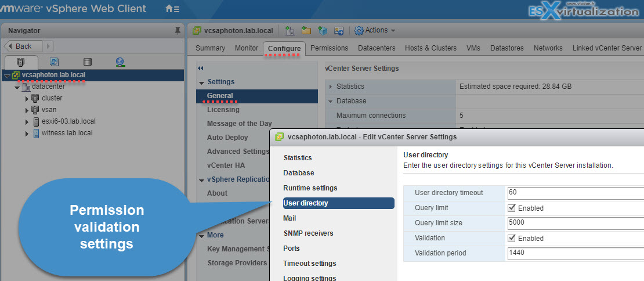Screen dimensions: 644x281
Task: Select SNMP receivers in the Edit dialog
Action: pyautogui.click(x=308, y=233)
